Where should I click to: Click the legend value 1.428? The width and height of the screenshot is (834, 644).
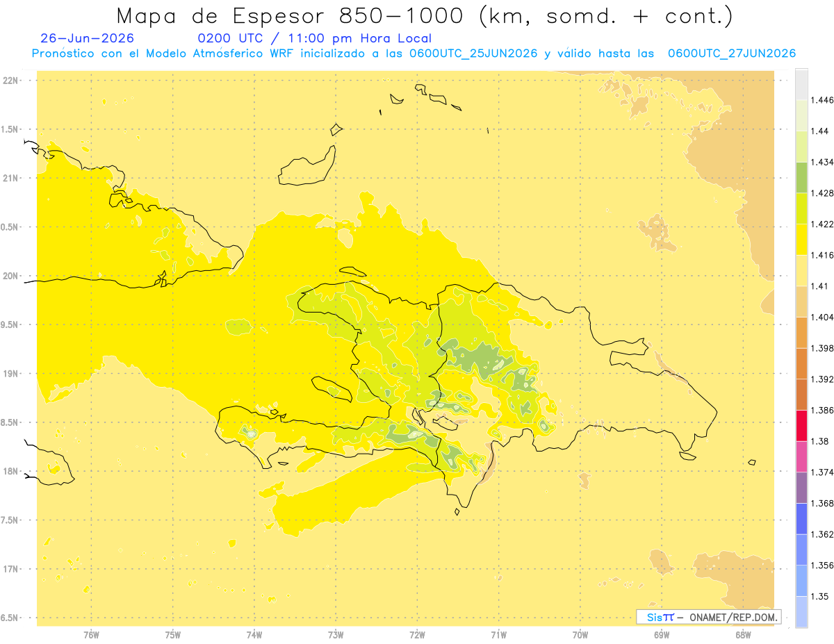tap(822, 194)
